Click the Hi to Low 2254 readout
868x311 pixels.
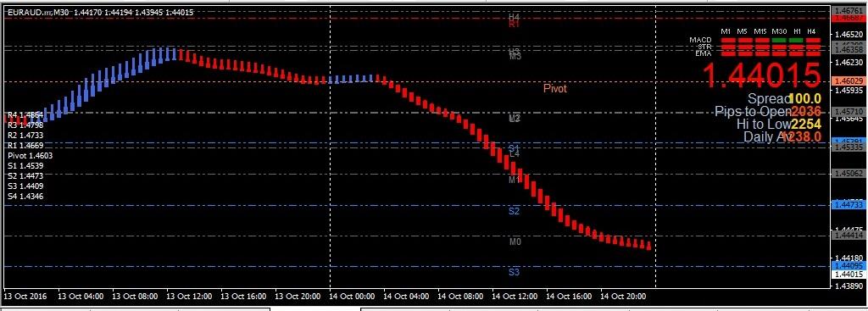779,124
